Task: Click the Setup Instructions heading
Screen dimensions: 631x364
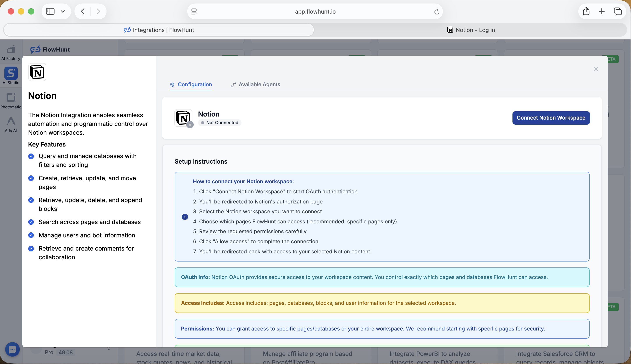Action: [201, 161]
